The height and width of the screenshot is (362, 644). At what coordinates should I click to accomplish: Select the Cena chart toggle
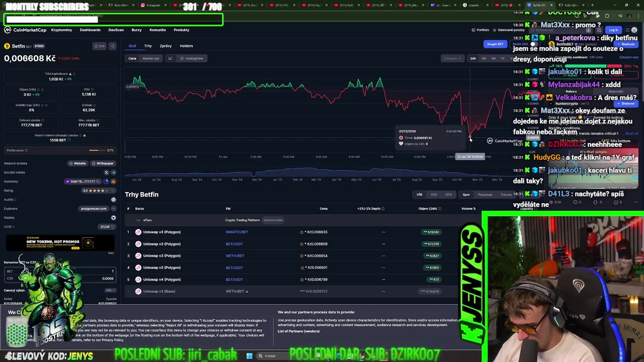point(132,58)
